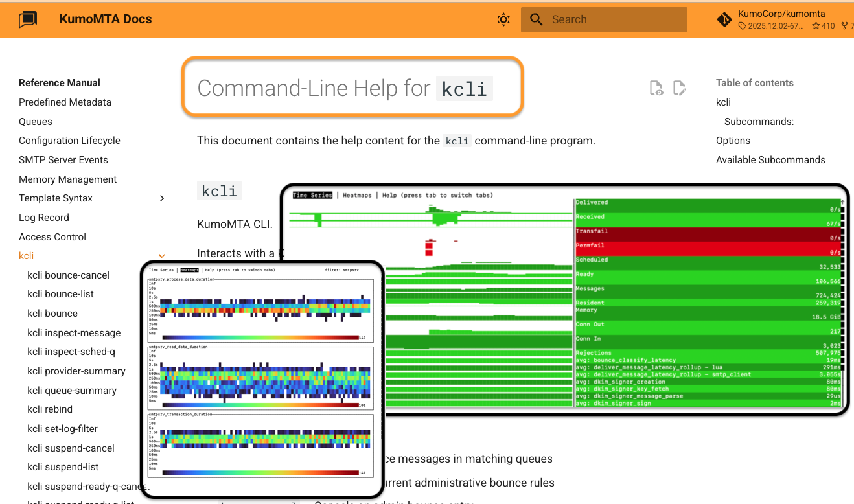Click the star count icon showing 410
The width and height of the screenshot is (854, 504).
(818, 26)
